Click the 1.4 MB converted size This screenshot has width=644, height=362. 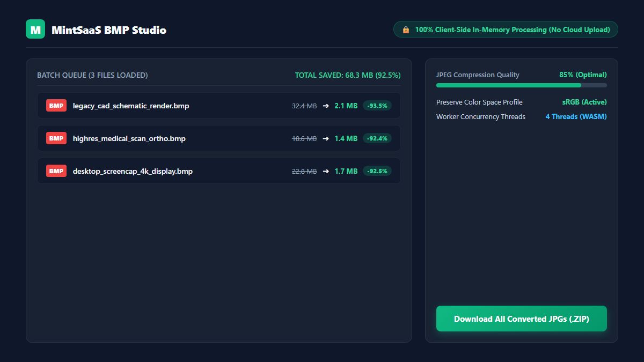pyautogui.click(x=346, y=138)
